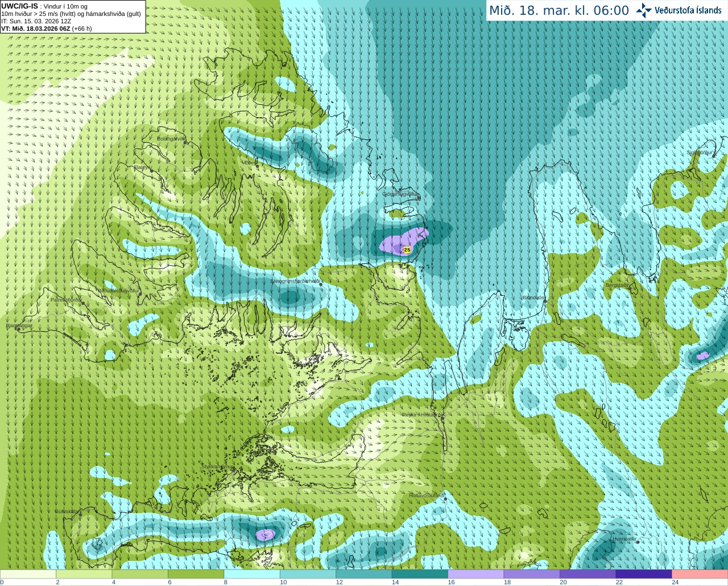728x586 pixels.
Task: Click the yellow 25 gust marker
Action: click(x=407, y=250)
